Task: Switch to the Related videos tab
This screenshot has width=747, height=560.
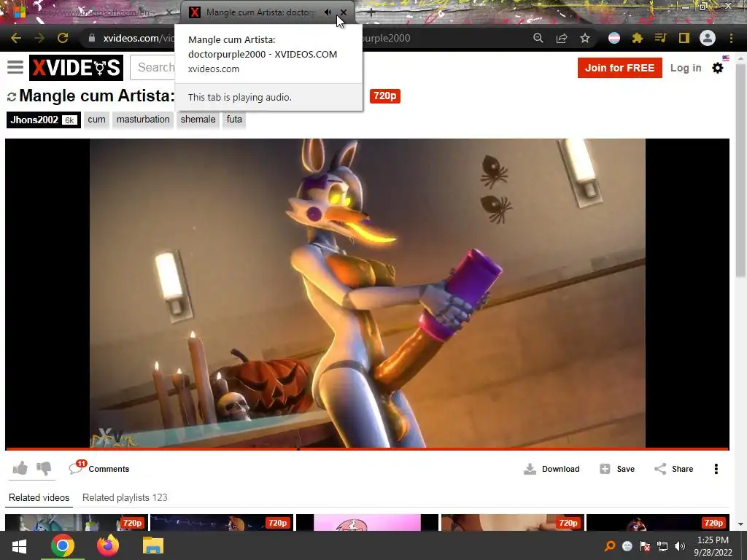Action: click(x=39, y=497)
